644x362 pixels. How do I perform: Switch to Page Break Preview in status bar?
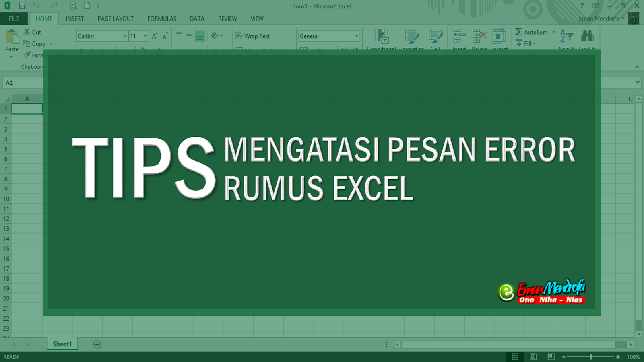(551, 357)
